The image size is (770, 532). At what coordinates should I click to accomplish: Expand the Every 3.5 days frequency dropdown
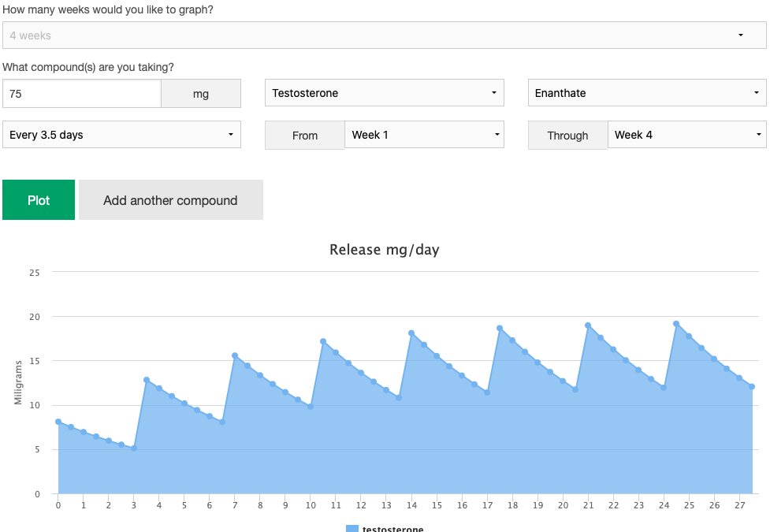click(x=121, y=135)
